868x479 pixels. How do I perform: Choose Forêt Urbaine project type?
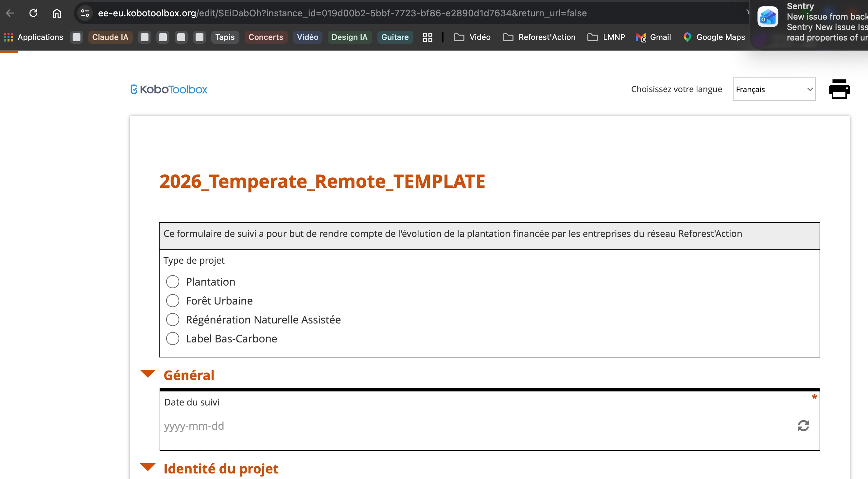pos(173,300)
